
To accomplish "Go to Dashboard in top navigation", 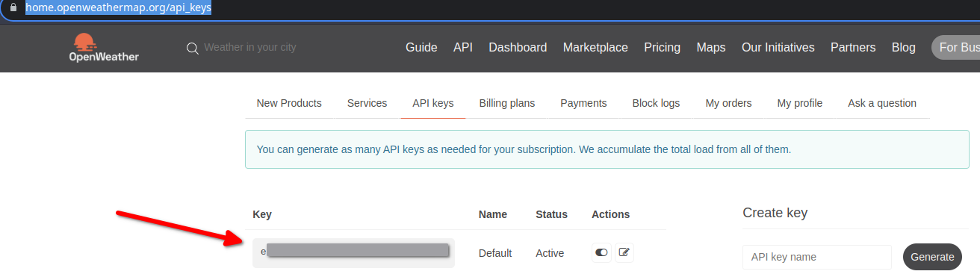I will [x=518, y=47].
